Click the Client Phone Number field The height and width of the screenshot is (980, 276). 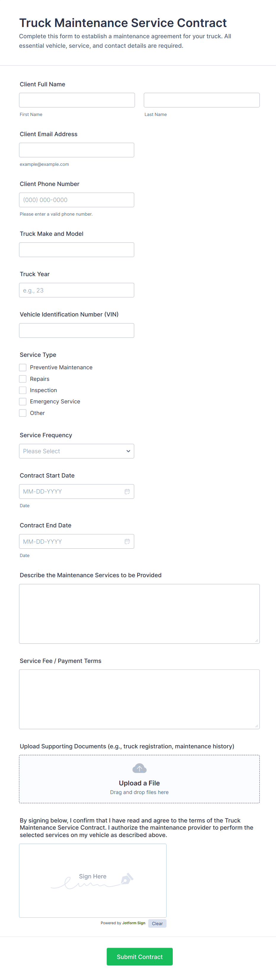[77, 200]
